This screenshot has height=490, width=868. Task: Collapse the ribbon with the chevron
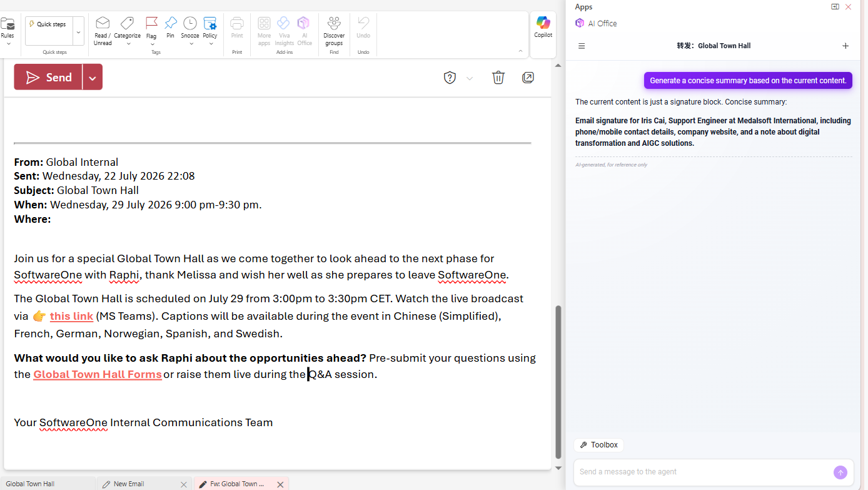pos(521,51)
